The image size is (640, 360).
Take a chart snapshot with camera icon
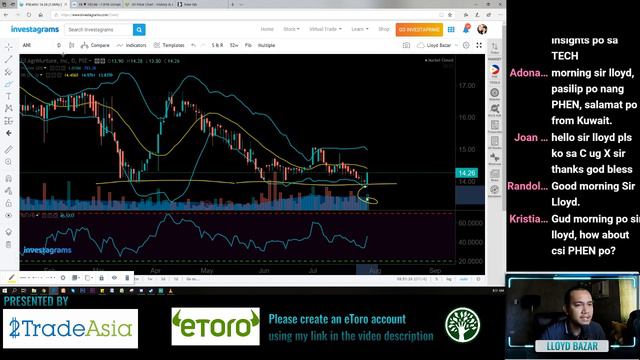tap(406, 45)
